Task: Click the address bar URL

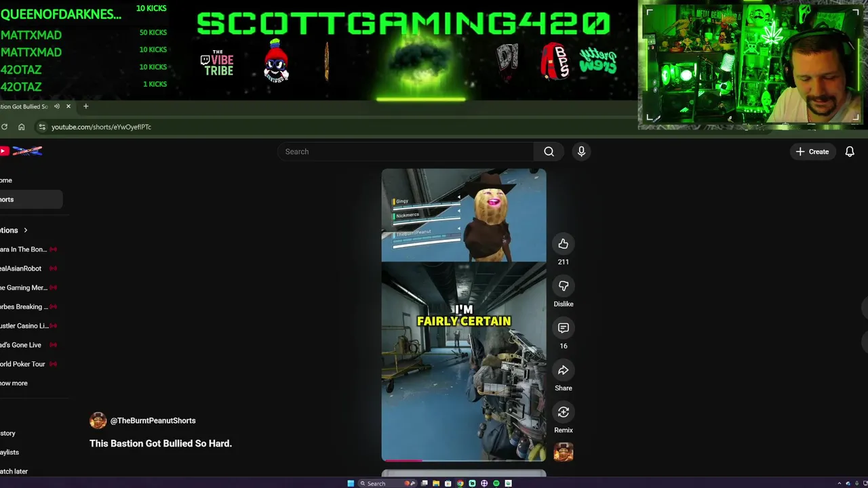Action: pos(101,127)
